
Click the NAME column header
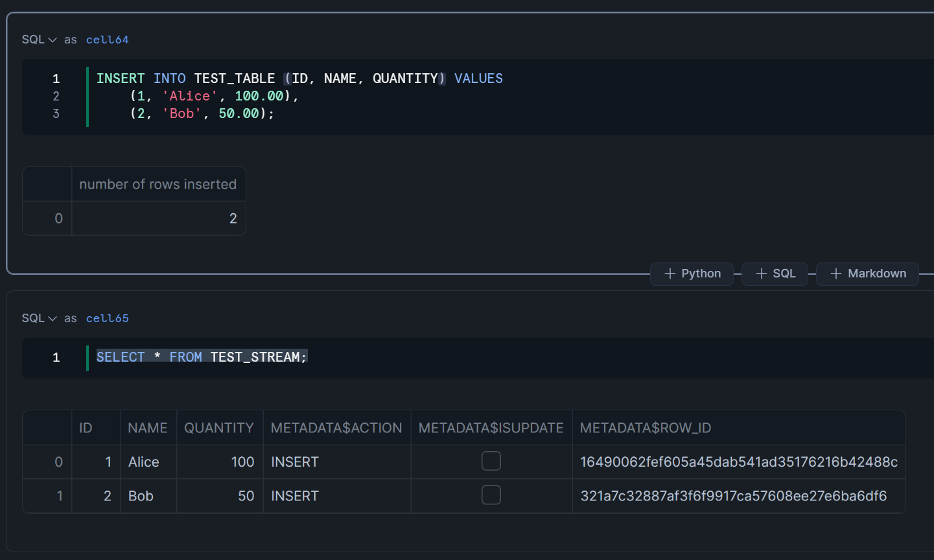(148, 428)
